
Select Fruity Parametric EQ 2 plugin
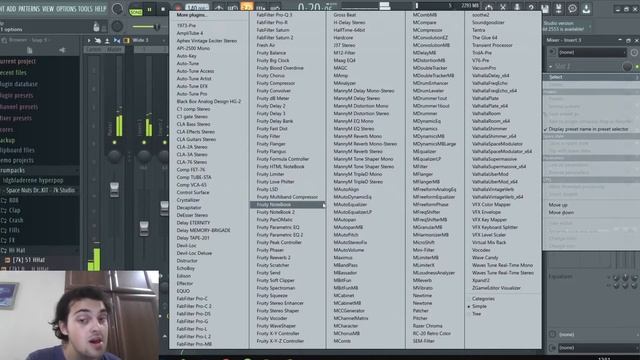click(x=280, y=235)
